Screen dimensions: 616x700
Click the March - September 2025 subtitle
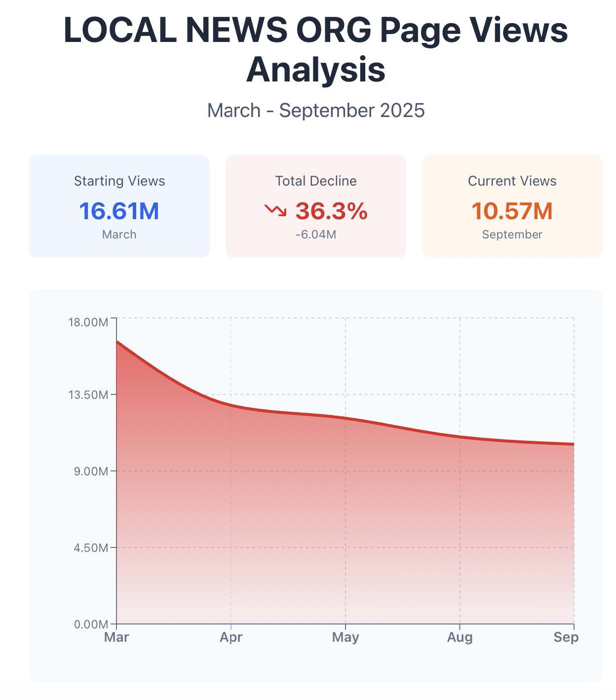pyautogui.click(x=316, y=111)
